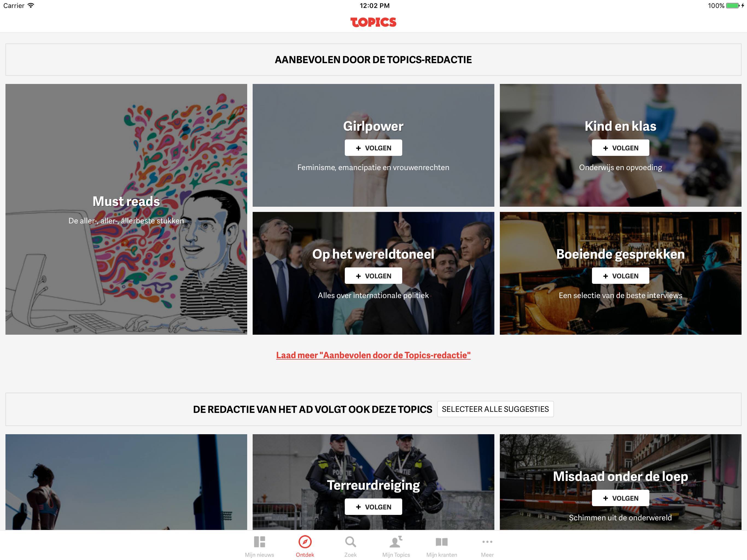Open the Misdaad onder de loop tile title
This screenshot has height=560, width=747.
click(x=620, y=476)
